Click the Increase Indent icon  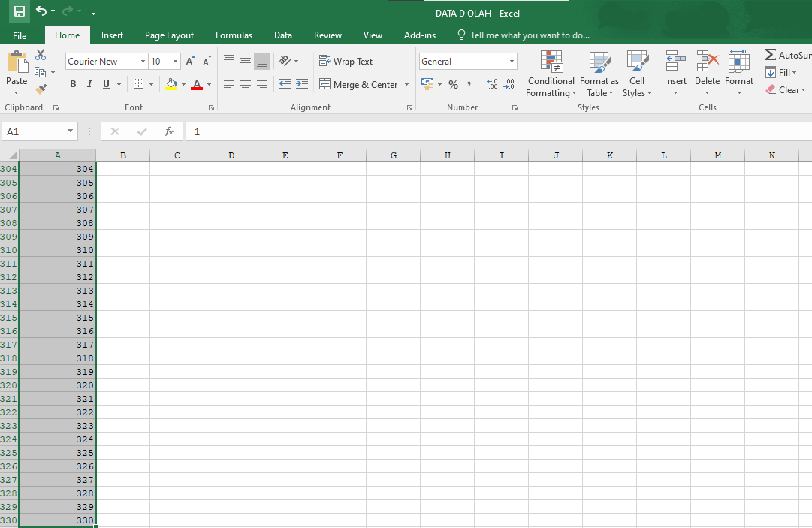pyautogui.click(x=302, y=85)
